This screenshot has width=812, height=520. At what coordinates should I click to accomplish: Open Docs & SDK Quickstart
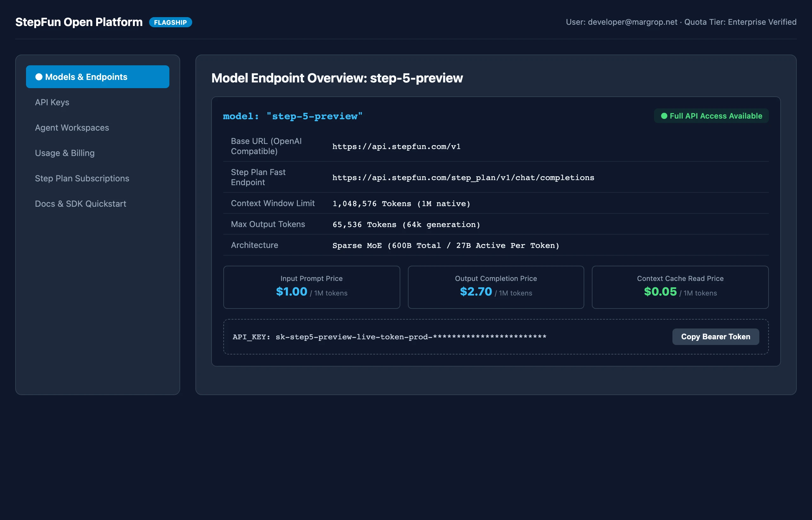[x=80, y=204]
